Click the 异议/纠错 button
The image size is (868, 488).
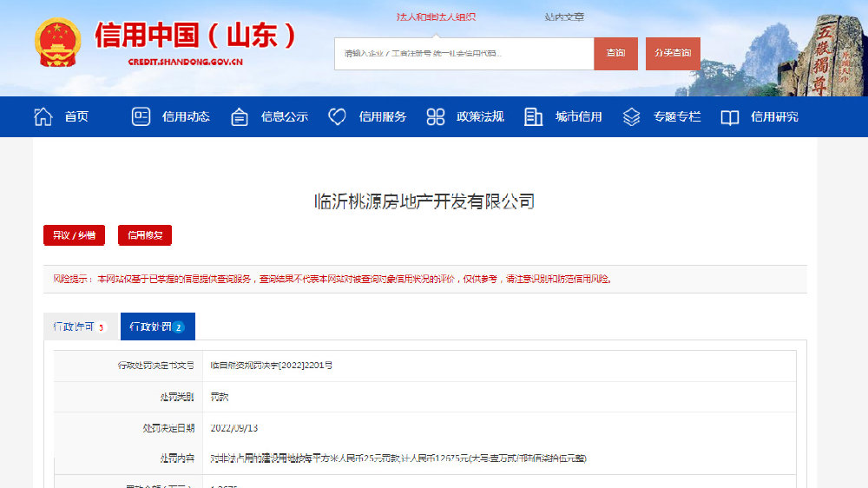click(74, 235)
